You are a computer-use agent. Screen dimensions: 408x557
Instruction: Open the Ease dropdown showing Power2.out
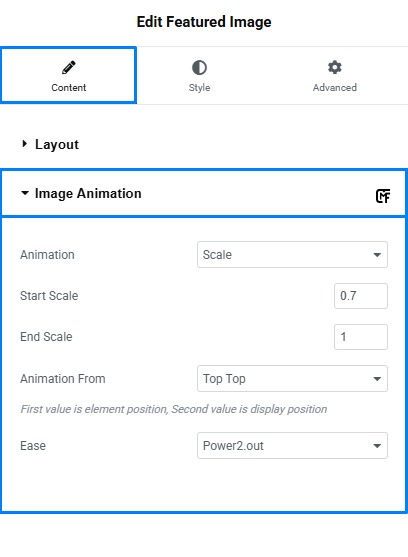(292, 445)
